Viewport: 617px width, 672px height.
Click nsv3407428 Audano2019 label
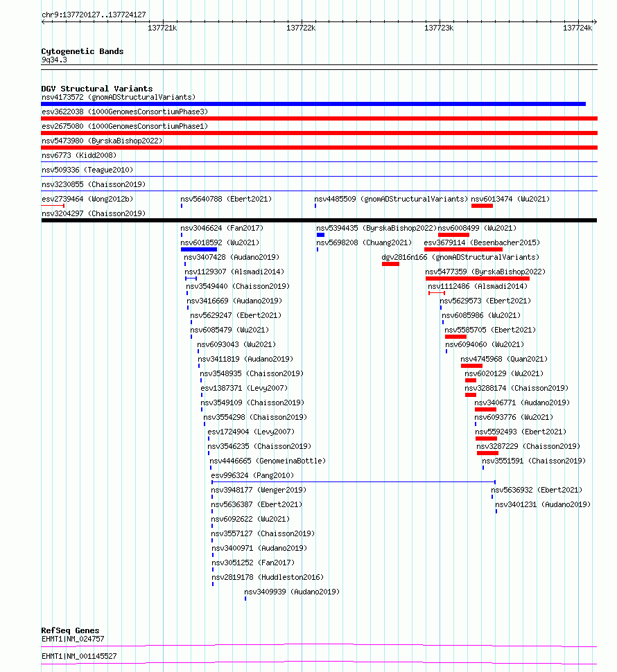pos(232,258)
